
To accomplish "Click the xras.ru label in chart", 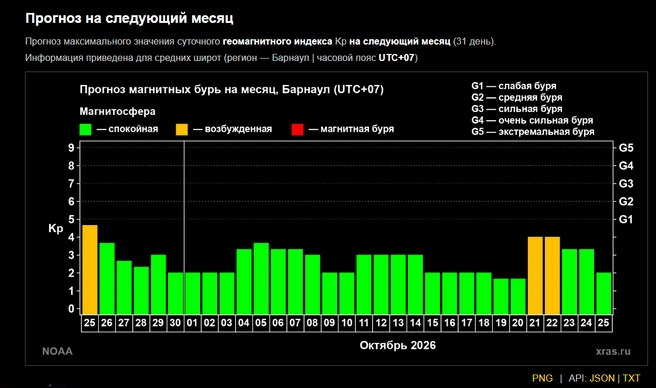I will point(613,352).
